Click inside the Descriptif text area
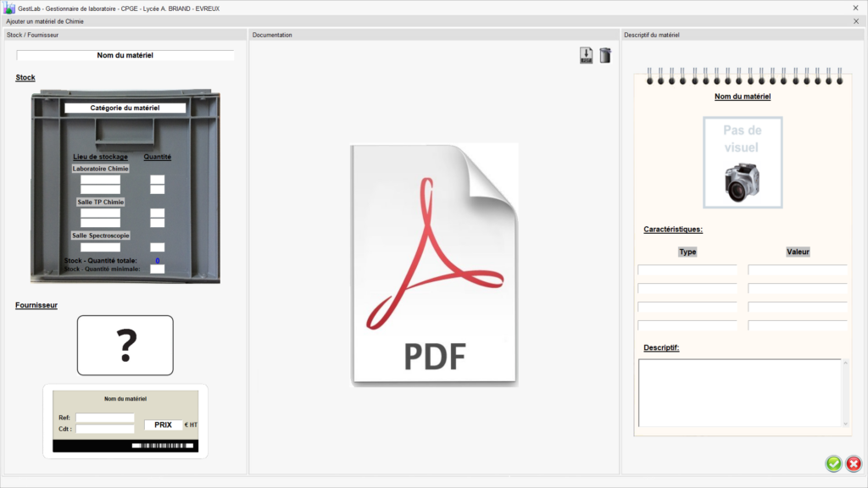 (738, 392)
